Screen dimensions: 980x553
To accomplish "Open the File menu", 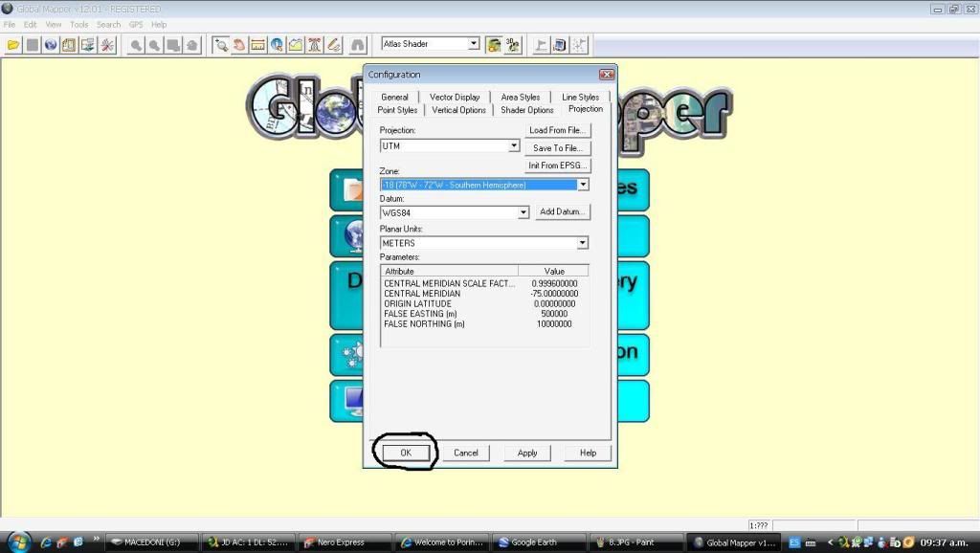I will 10,24.
